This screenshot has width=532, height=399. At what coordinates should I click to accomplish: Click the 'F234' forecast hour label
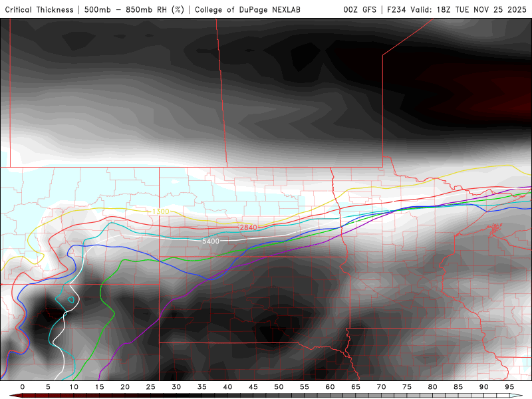click(397, 10)
